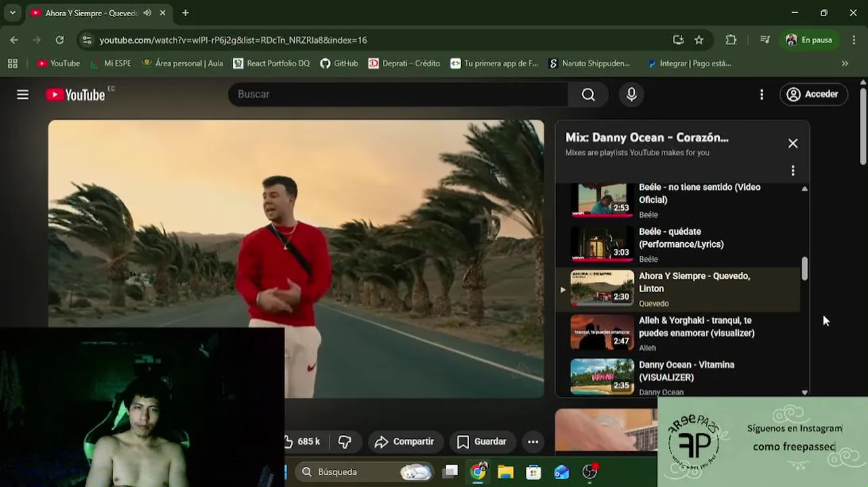
Task: Open the YouTube bookmark
Action: pyautogui.click(x=58, y=63)
